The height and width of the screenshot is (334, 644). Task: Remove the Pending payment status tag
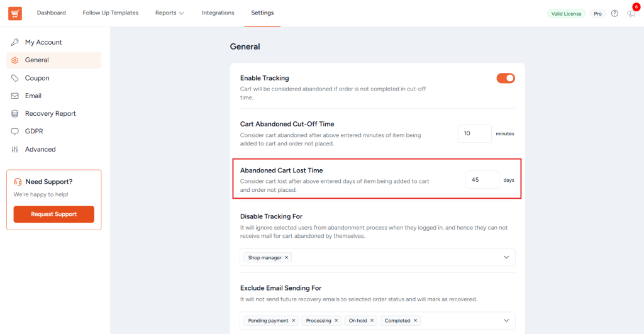pos(294,321)
